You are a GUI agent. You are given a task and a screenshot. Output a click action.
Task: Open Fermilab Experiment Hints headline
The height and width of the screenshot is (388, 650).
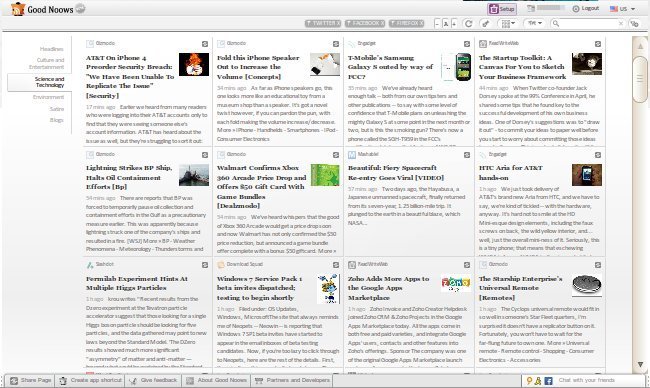(137, 283)
